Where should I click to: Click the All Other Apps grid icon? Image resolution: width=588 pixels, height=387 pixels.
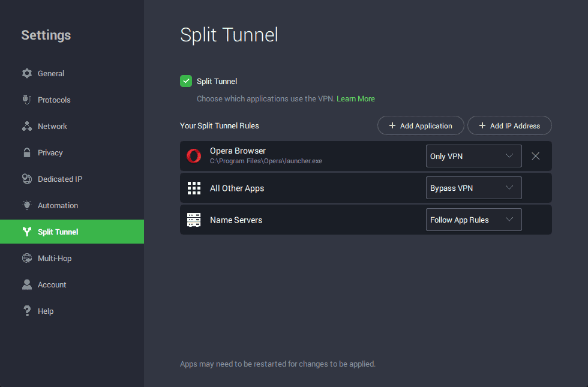pos(194,188)
